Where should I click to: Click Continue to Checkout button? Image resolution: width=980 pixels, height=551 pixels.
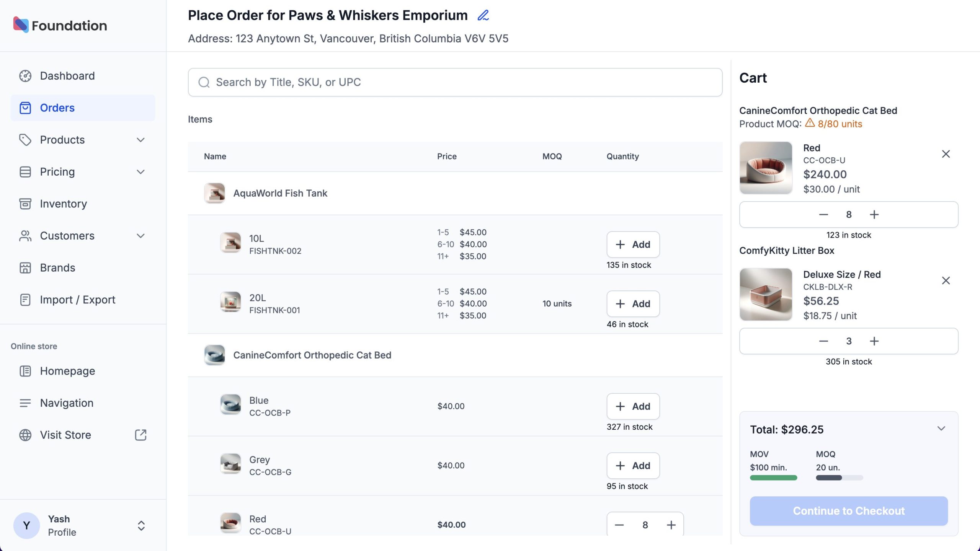(x=849, y=511)
